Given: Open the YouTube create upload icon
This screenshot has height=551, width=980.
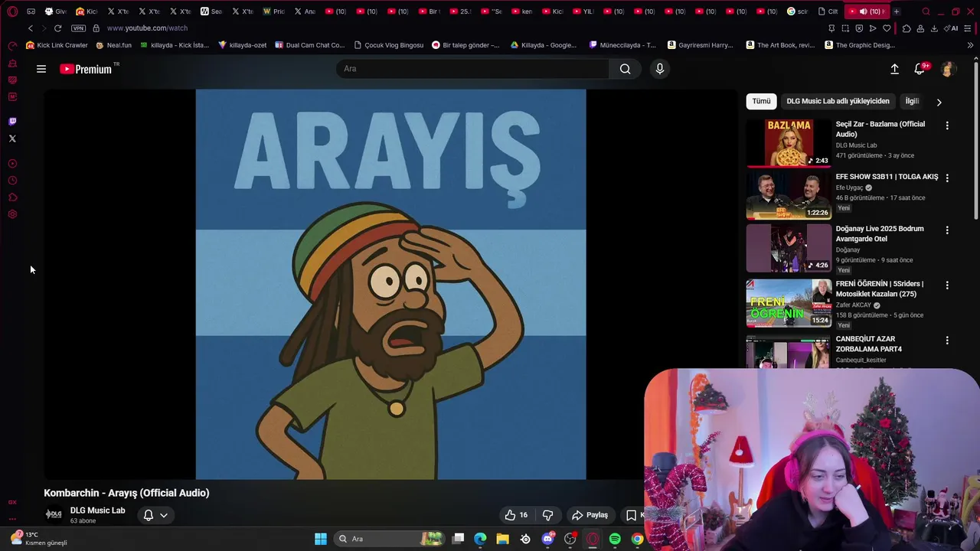Looking at the screenshot, I should (x=894, y=69).
